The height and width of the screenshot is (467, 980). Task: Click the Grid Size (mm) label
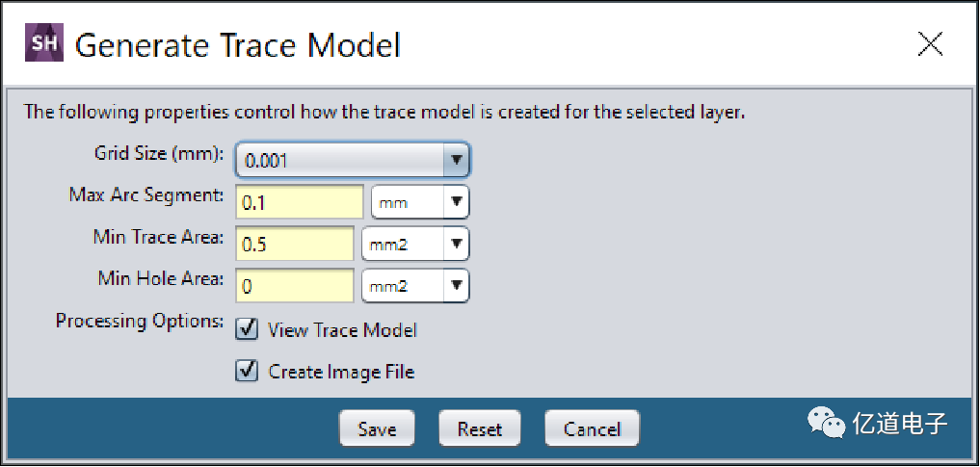[159, 153]
